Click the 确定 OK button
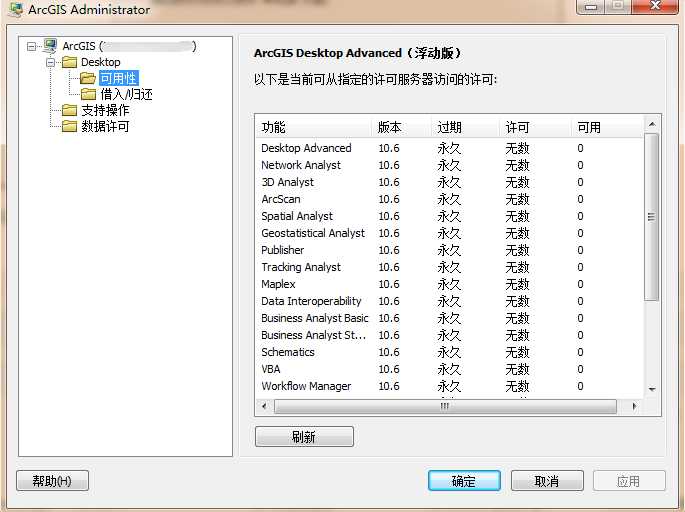Screen dimensions: 685x512 pos(464,481)
